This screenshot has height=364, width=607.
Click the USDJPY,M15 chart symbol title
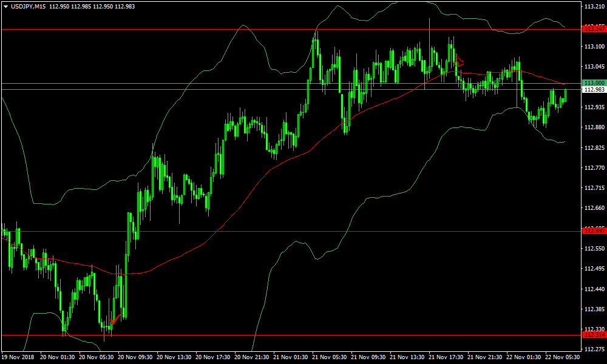tap(29, 7)
